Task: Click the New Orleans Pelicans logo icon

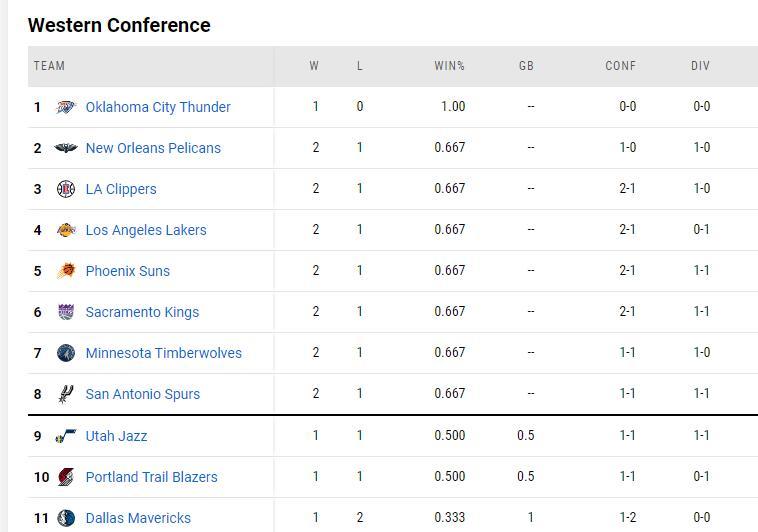Action: coord(66,148)
